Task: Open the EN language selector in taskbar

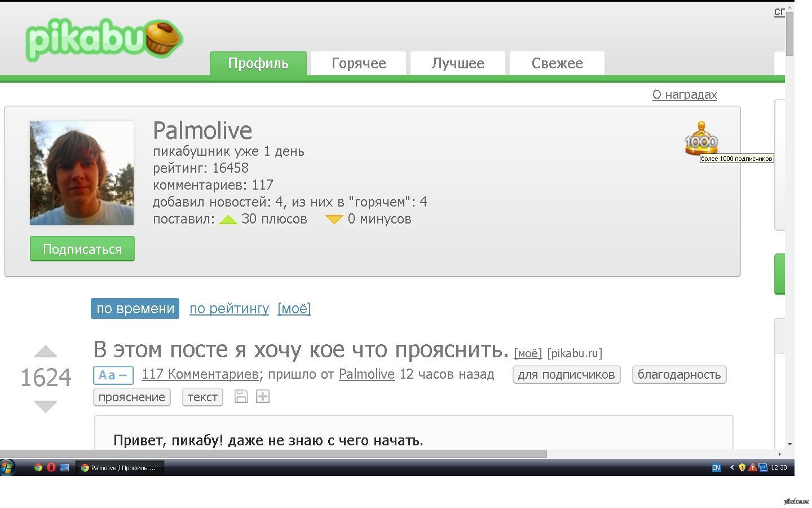Action: click(x=716, y=467)
